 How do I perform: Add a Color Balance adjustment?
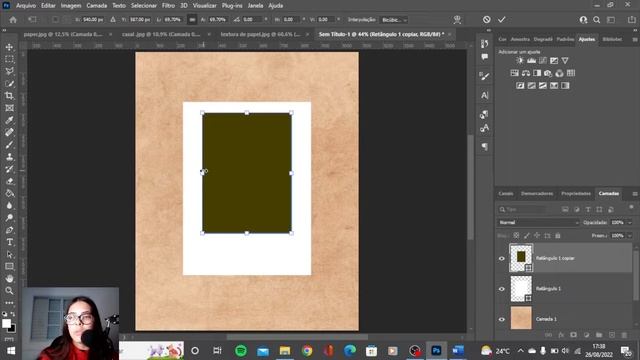click(x=526, y=73)
